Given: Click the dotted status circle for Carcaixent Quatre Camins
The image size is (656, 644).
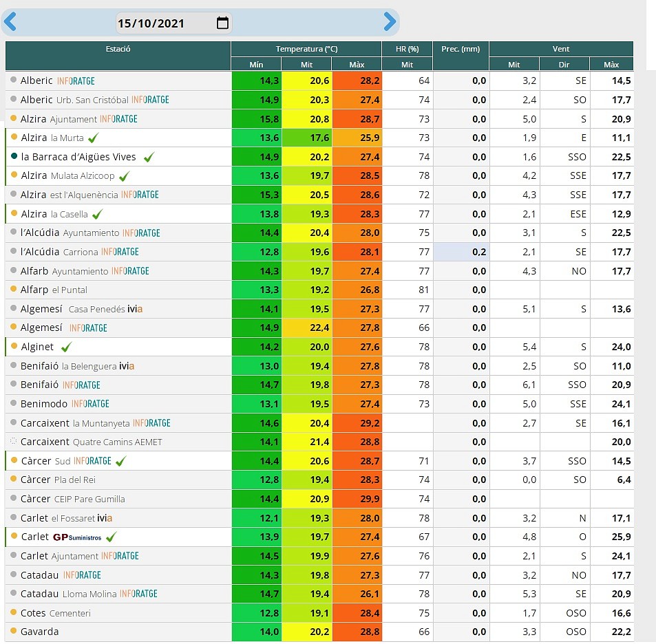Looking at the screenshot, I should [x=13, y=441].
